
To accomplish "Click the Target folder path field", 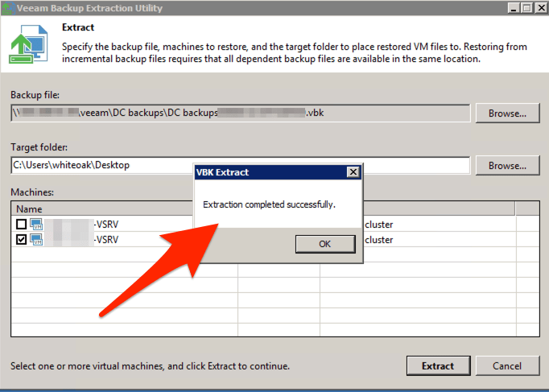I will point(240,165).
